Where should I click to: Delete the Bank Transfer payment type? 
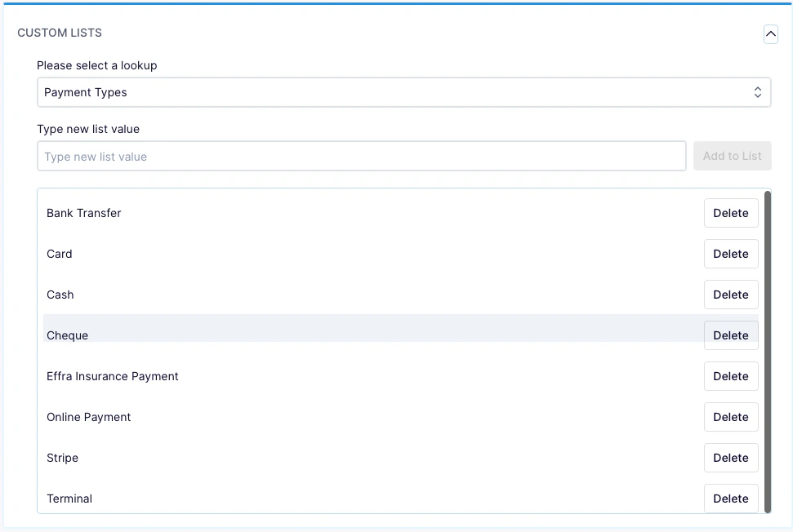pyautogui.click(x=730, y=213)
